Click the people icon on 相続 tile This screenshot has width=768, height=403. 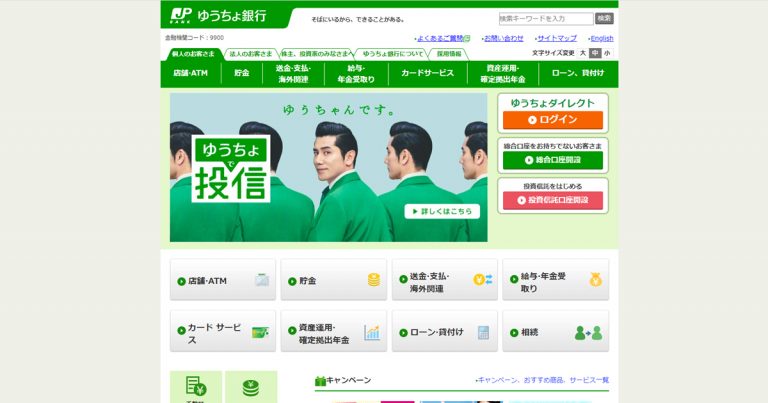pos(588,333)
